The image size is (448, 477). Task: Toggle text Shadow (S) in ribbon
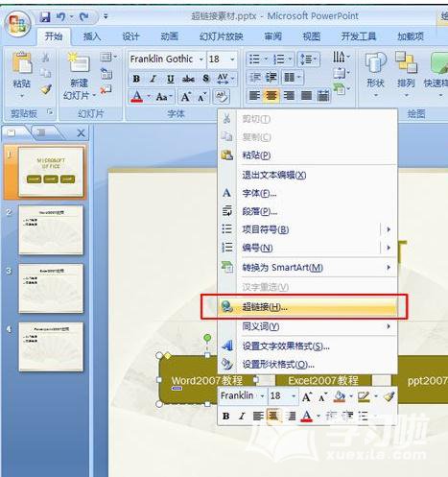(x=206, y=79)
